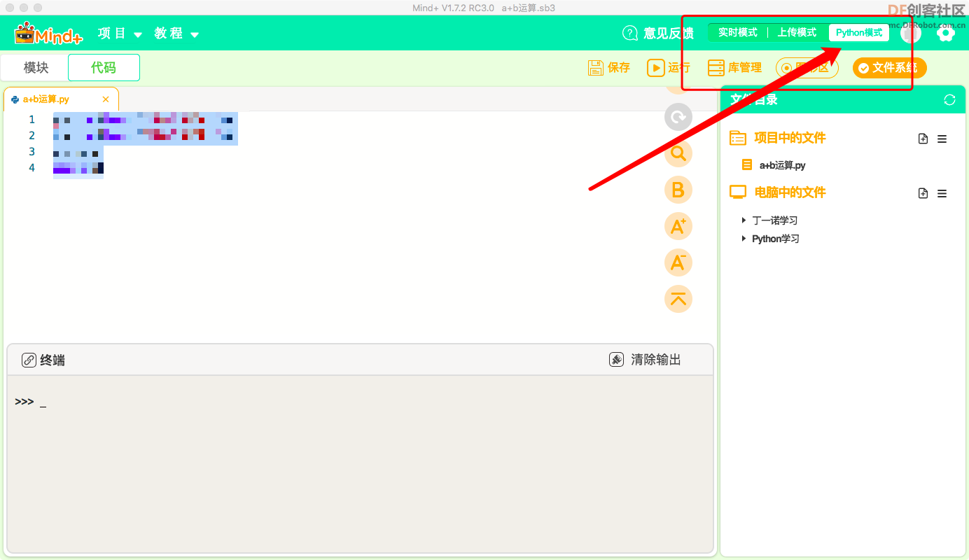The image size is (969, 560).
Task: Click the redo icon in editor
Action: point(678,118)
